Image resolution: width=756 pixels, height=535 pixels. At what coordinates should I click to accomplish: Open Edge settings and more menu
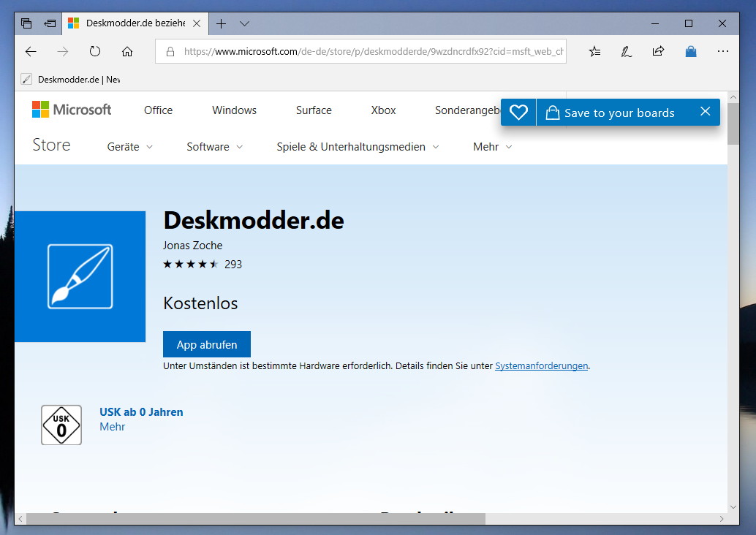click(722, 51)
